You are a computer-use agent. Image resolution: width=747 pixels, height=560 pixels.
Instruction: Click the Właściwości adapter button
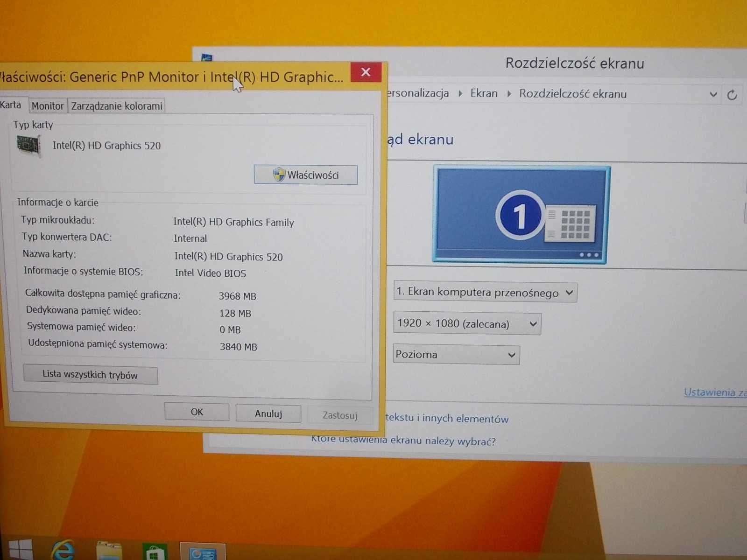306,175
